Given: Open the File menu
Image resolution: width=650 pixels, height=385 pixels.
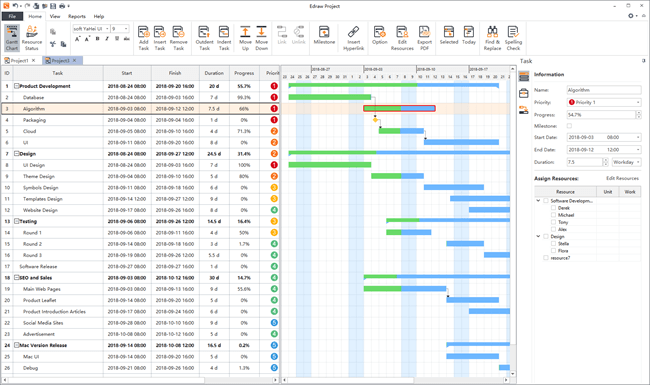Looking at the screenshot, I should point(12,16).
